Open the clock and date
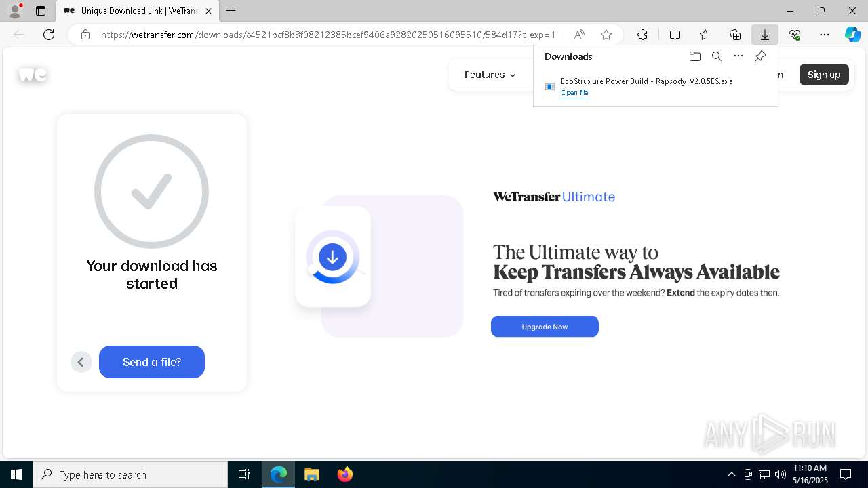This screenshot has height=488, width=868. [810, 474]
